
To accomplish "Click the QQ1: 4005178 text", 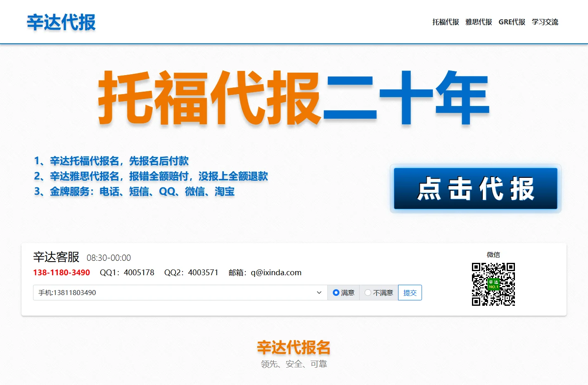I will [x=127, y=272].
